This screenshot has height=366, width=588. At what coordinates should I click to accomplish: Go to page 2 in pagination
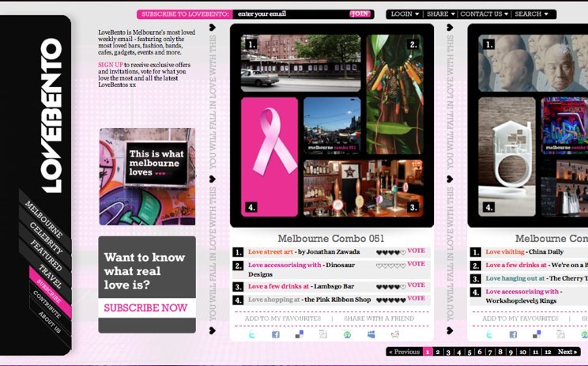(438, 352)
